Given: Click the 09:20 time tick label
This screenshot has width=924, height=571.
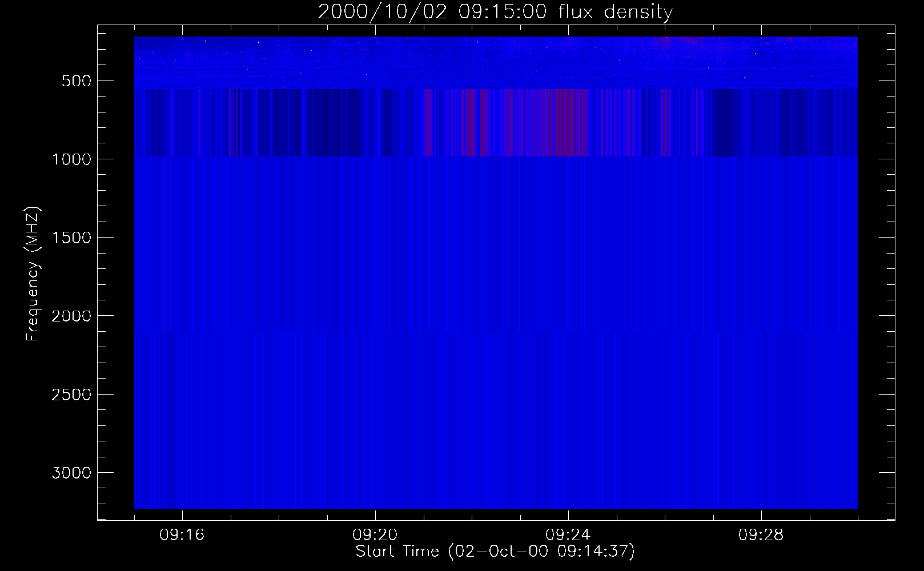Looking at the screenshot, I should (375, 535).
